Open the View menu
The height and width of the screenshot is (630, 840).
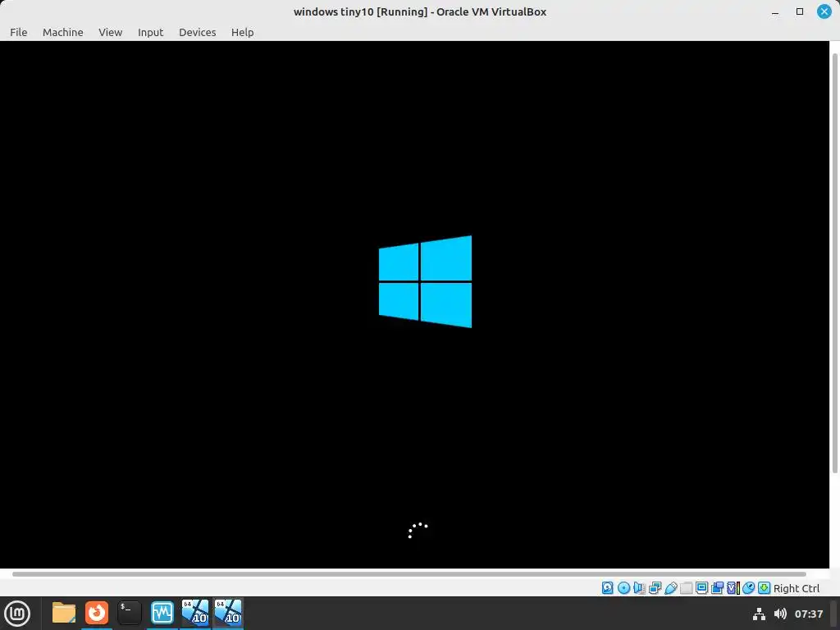[x=111, y=32]
